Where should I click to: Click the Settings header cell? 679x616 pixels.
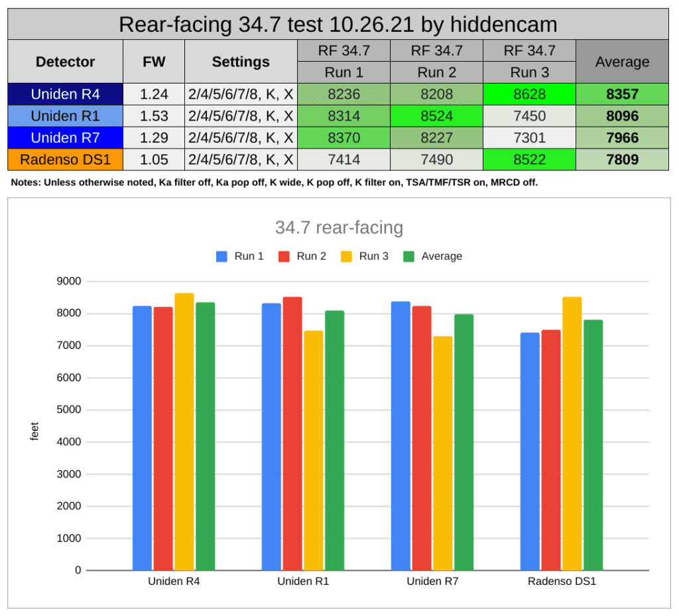(241, 61)
